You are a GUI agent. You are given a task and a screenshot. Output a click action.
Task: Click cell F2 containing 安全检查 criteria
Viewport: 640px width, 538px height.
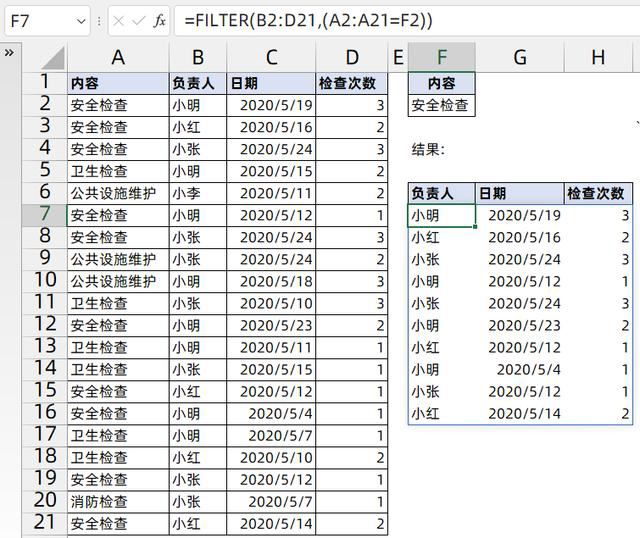tap(441, 105)
